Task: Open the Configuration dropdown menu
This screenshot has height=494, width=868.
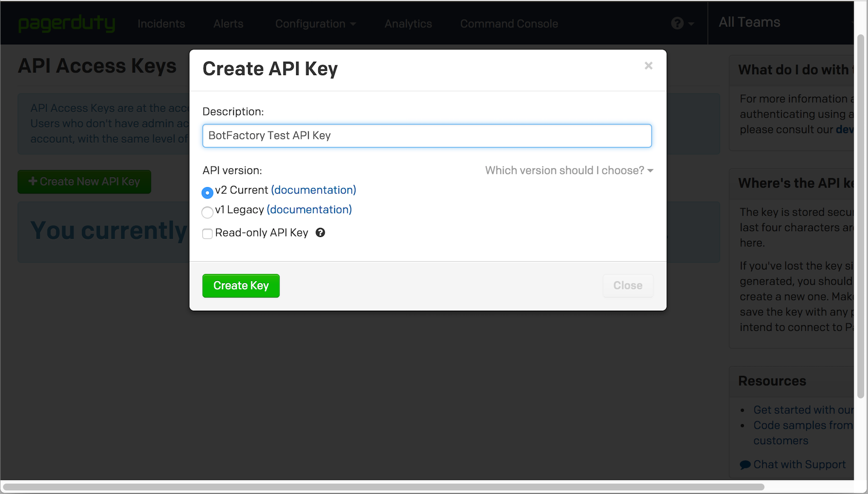Action: pos(315,23)
